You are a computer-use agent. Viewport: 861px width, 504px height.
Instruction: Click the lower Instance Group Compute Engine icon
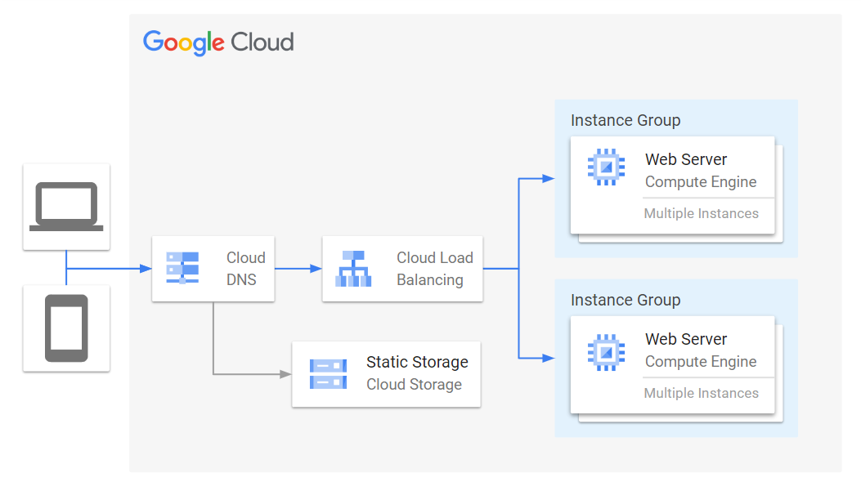coord(606,353)
